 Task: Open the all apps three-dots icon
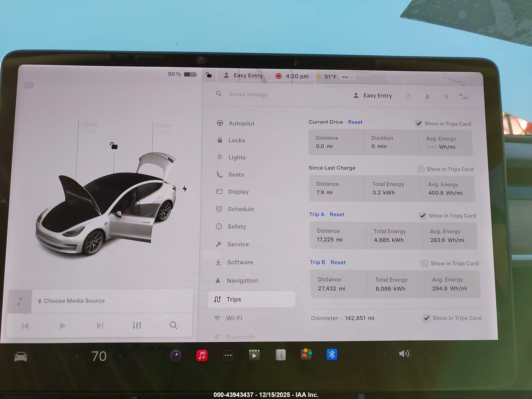228,355
